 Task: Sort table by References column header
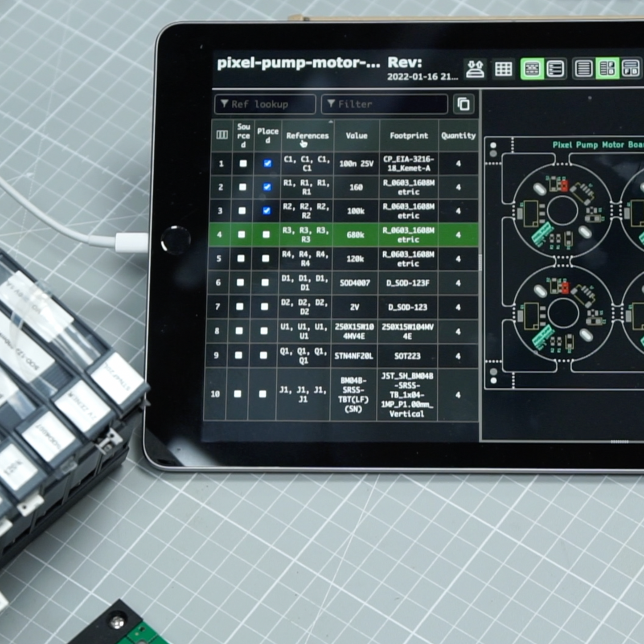(307, 135)
